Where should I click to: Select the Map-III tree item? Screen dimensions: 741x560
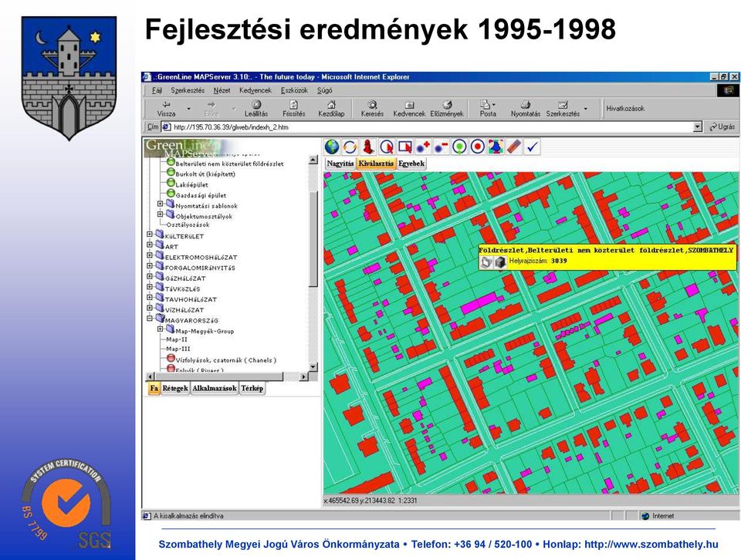pyautogui.click(x=178, y=349)
